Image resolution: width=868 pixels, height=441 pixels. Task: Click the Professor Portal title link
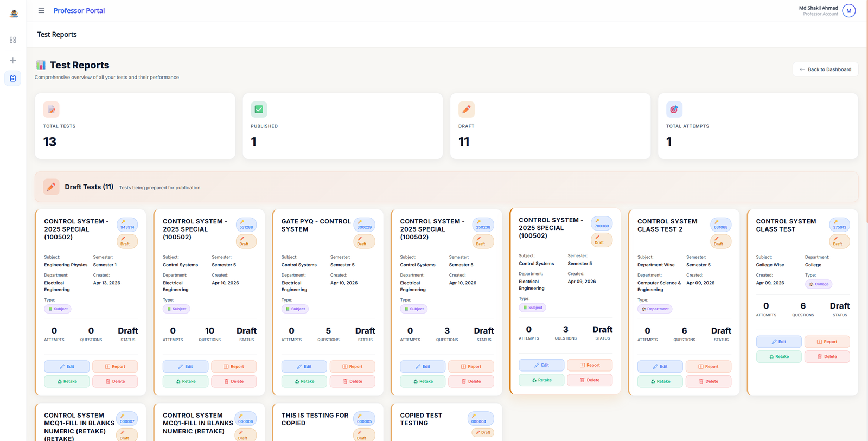tap(79, 11)
